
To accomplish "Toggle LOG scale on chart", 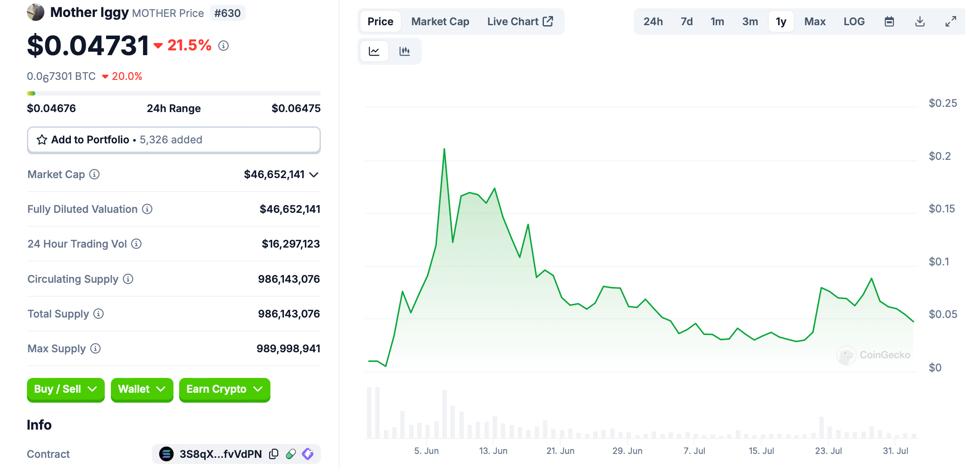I will (x=854, y=21).
